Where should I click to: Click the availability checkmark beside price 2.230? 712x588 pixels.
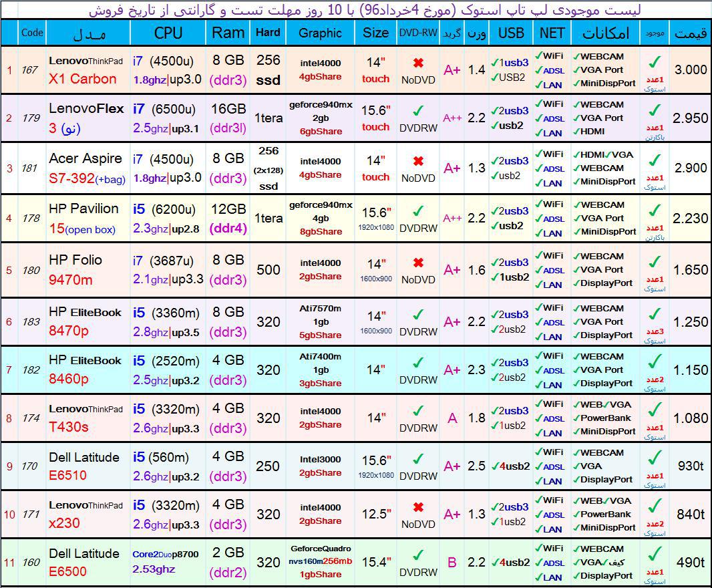(655, 210)
